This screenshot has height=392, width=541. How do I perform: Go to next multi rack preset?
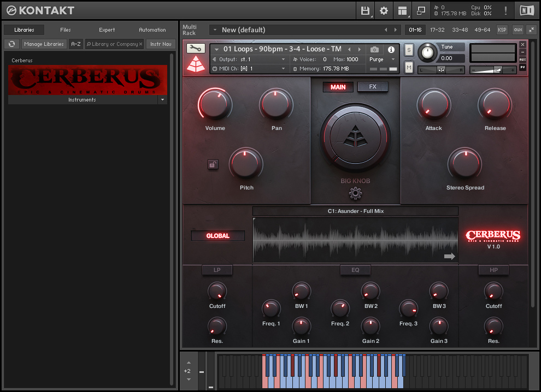396,30
